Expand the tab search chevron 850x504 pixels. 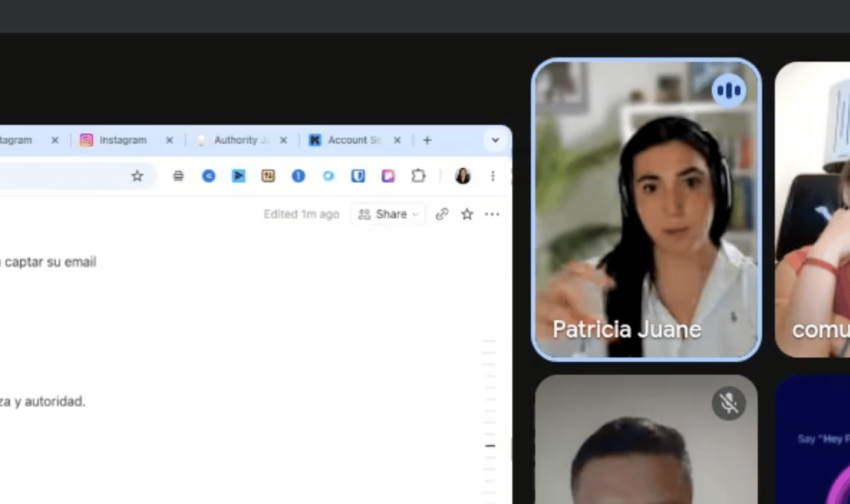click(x=495, y=140)
